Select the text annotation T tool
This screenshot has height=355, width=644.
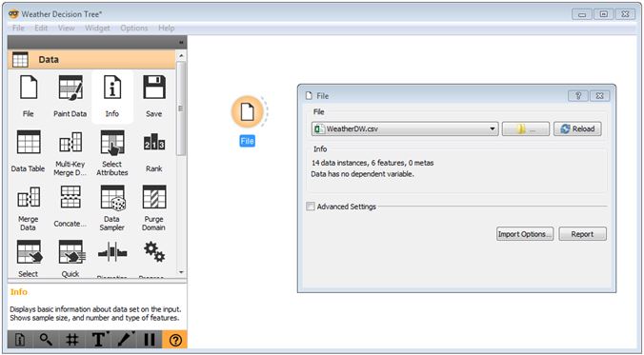(x=98, y=340)
